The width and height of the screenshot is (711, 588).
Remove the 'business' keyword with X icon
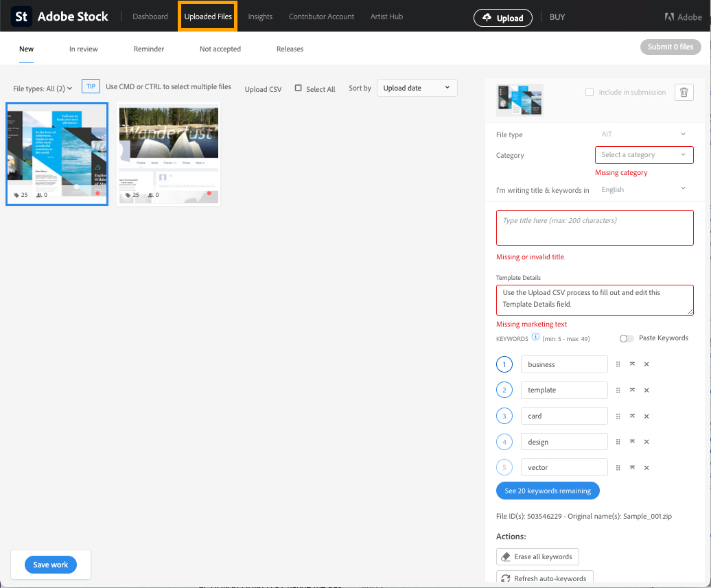(x=646, y=364)
